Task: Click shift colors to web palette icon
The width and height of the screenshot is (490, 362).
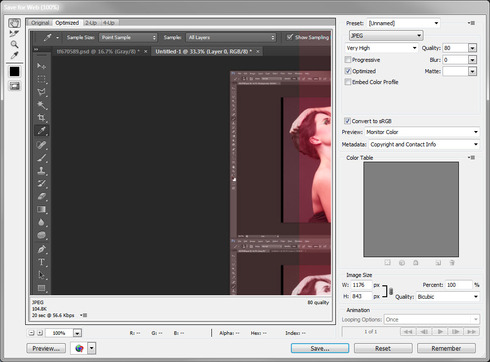Action: click(x=402, y=263)
